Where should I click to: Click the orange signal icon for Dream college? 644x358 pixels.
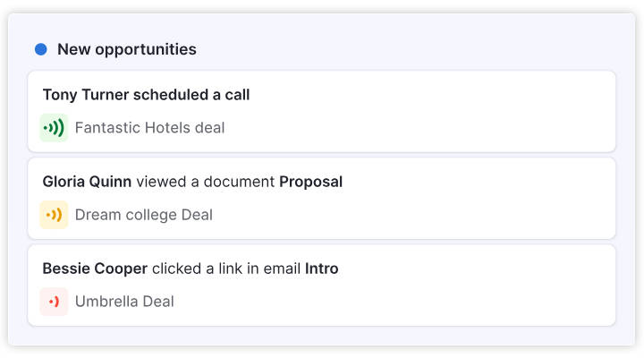click(54, 215)
